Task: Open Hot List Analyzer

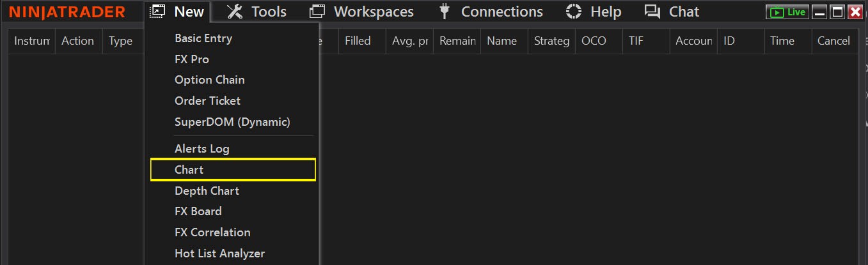Action: click(219, 254)
